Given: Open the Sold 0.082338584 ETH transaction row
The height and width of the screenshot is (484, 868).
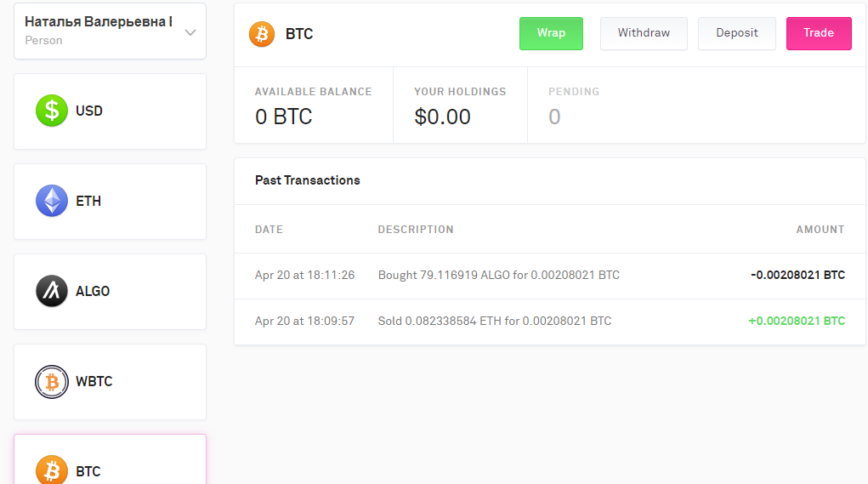Looking at the screenshot, I should [x=550, y=322].
